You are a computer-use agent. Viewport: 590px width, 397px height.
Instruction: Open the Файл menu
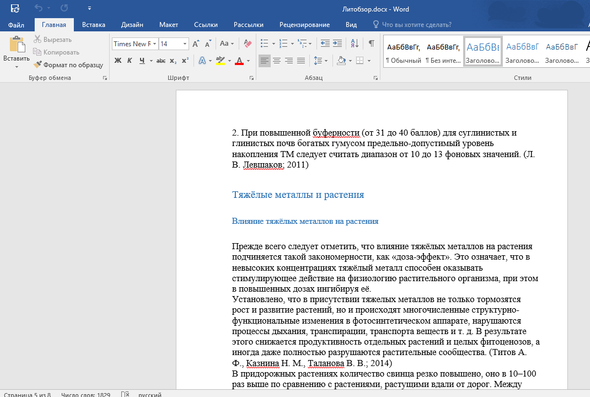pos(16,25)
